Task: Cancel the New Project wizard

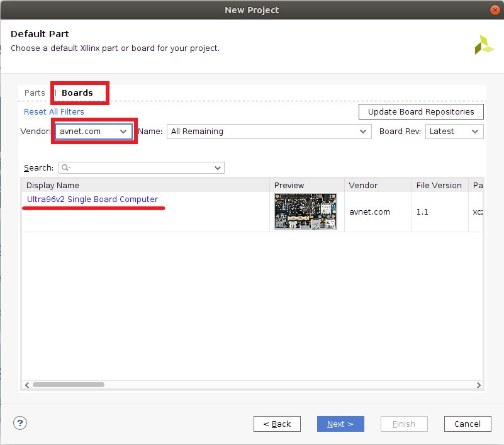Action: pos(467,424)
